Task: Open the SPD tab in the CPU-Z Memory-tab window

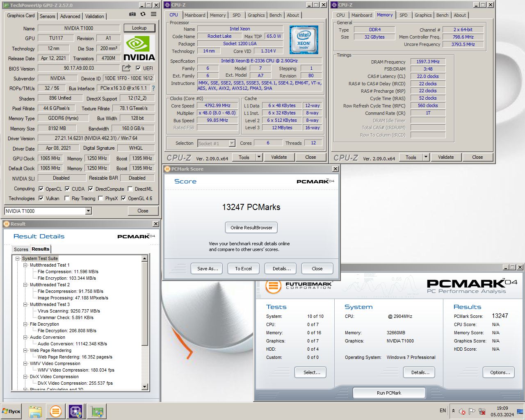Action: pos(404,15)
